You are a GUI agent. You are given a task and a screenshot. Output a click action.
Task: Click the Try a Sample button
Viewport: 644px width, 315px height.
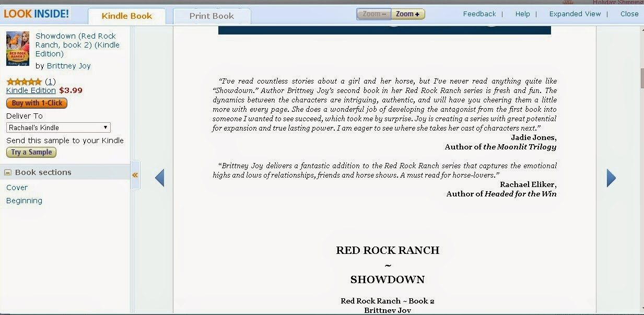31,153
